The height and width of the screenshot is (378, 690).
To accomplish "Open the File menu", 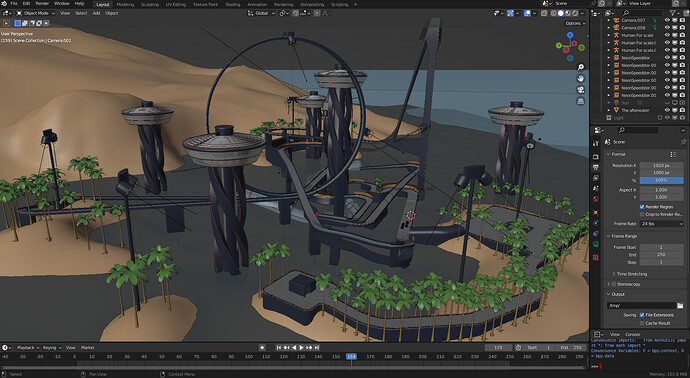I will tap(14, 4).
